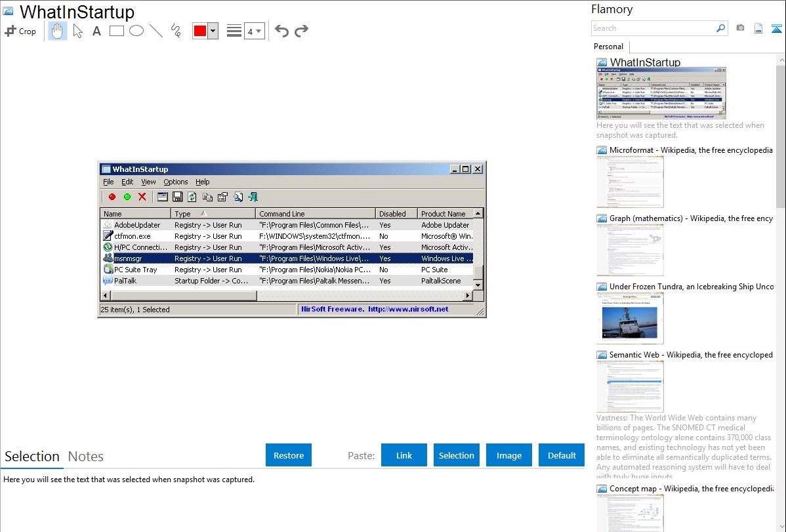Choose the straight line drawing tool
This screenshot has width=786, height=532.
coord(156,31)
